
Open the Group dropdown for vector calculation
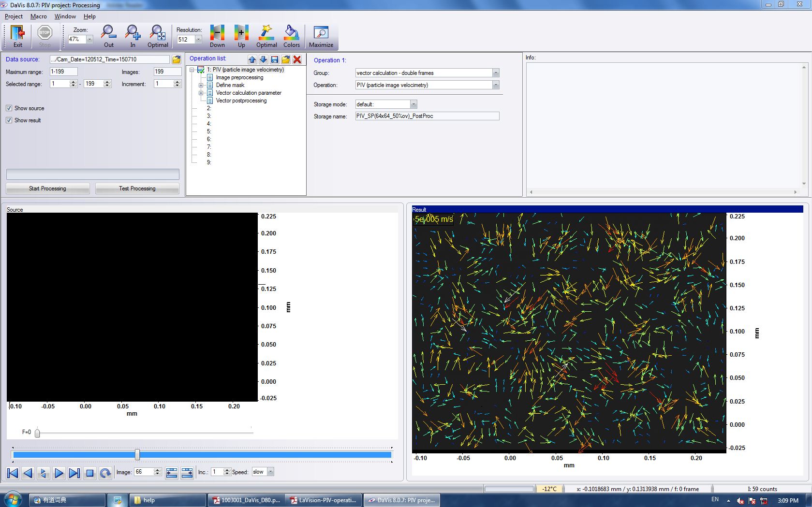pyautogui.click(x=495, y=73)
